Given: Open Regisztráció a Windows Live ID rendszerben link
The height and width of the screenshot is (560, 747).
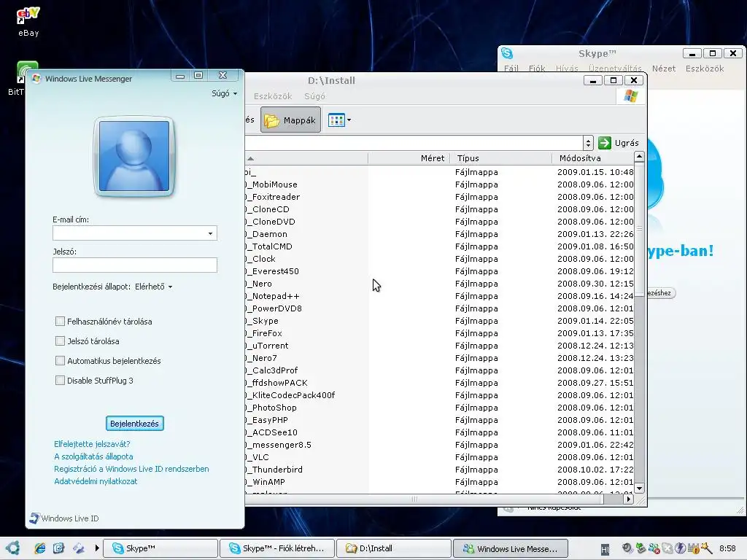Looking at the screenshot, I should pos(131,469).
